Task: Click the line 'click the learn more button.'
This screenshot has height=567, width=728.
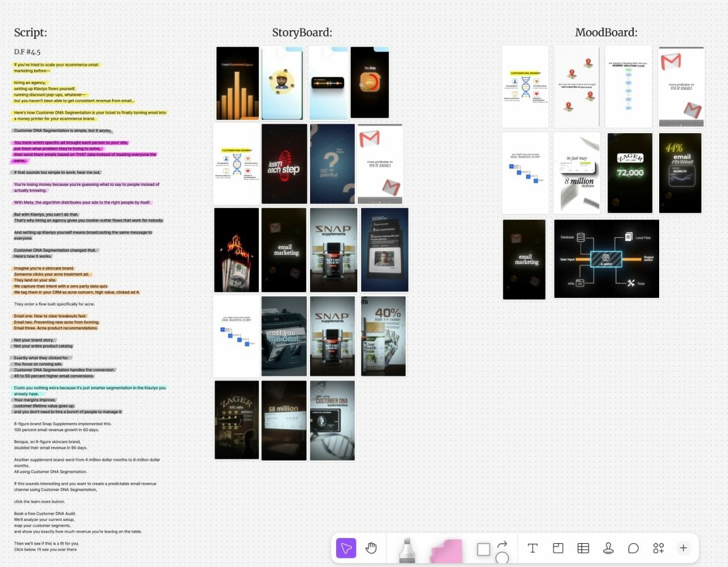Action: (x=39, y=502)
